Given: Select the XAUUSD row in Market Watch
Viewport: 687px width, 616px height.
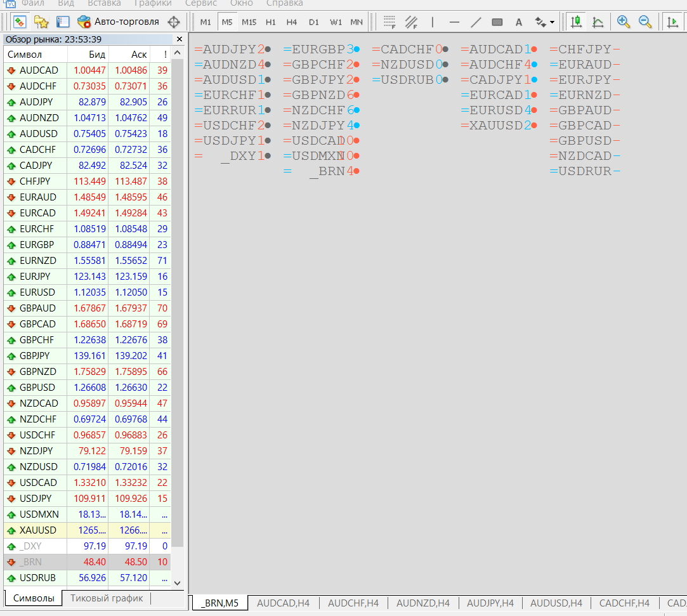Looking at the screenshot, I should point(87,530).
